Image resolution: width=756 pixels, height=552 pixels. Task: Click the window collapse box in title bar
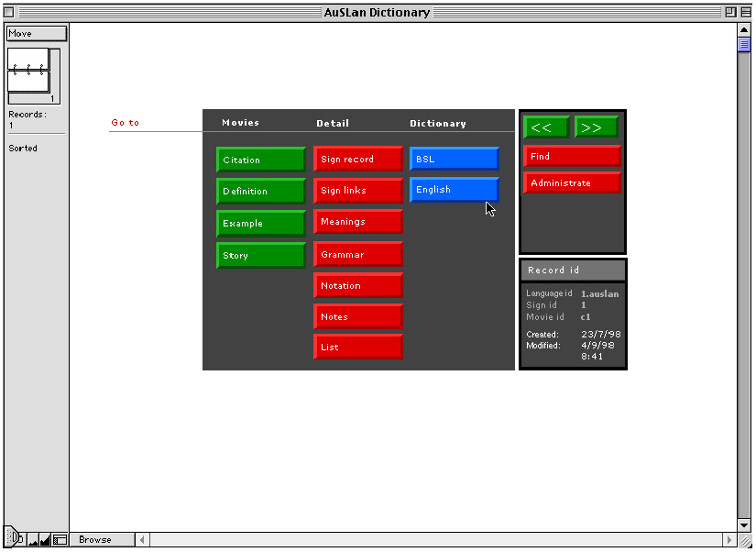coord(746,12)
